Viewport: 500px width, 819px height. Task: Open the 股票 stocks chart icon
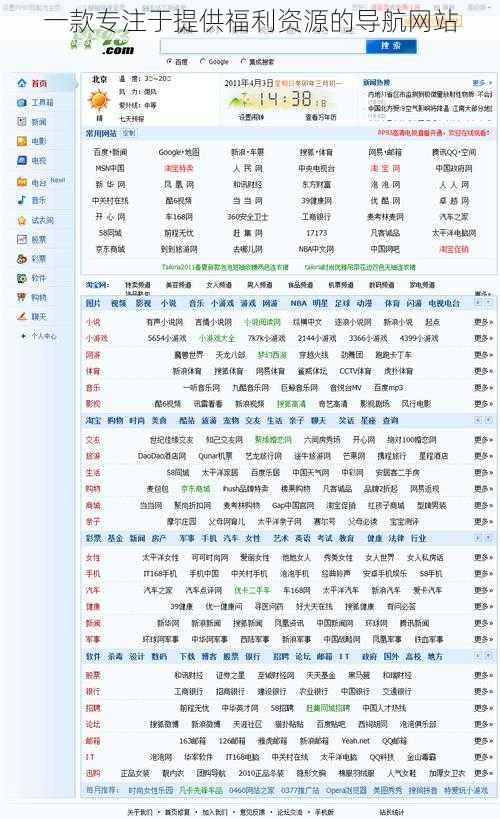point(22,239)
